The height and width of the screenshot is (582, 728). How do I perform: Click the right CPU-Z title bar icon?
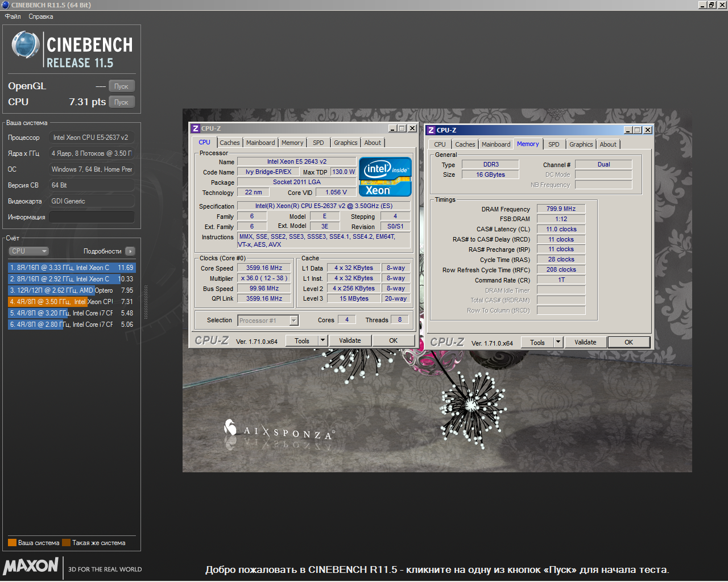click(x=431, y=130)
